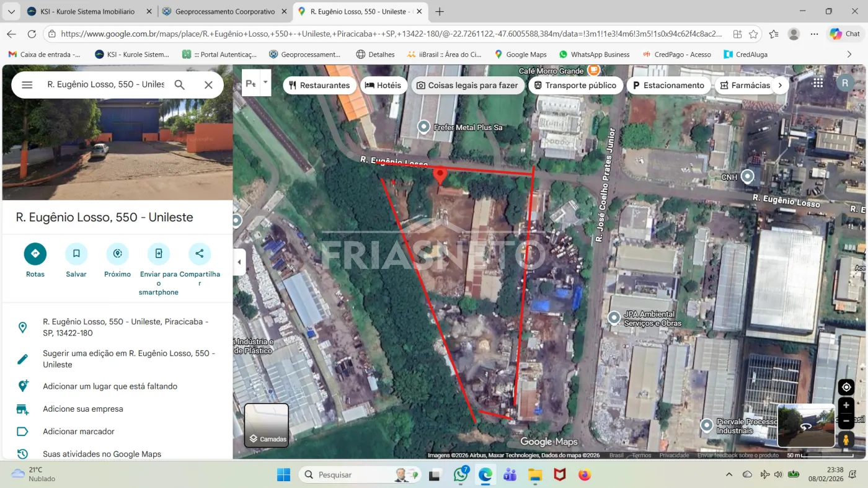Open the map language dropdown arrow
This screenshot has height=488, width=868.
click(265, 82)
